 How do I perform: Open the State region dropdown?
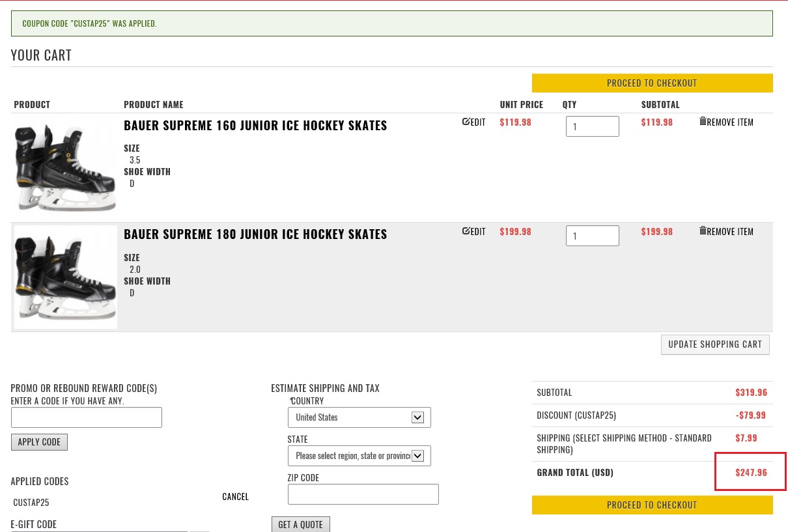pyautogui.click(x=359, y=456)
